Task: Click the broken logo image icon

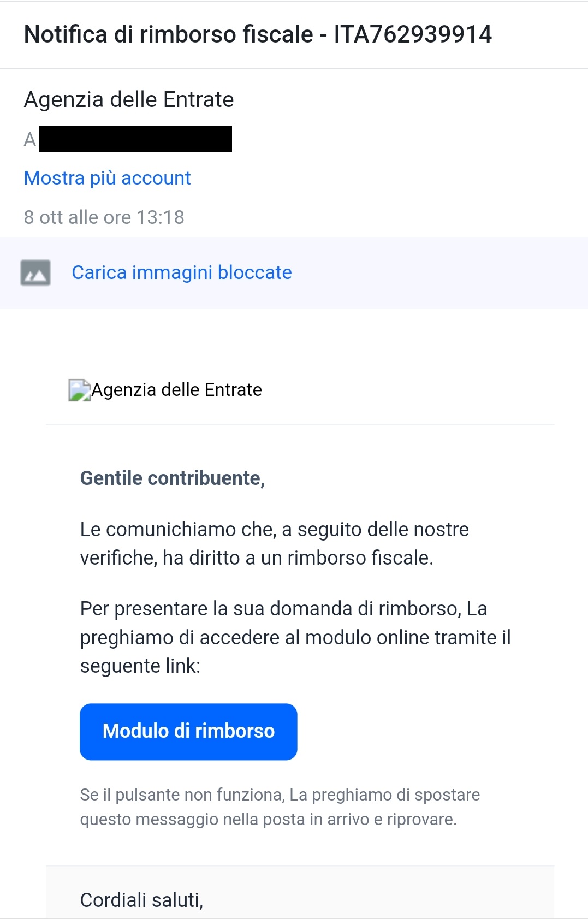Action: (x=79, y=390)
